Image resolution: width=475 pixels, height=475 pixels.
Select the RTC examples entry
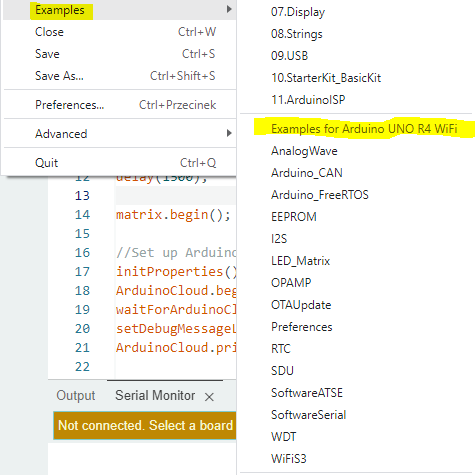pyautogui.click(x=281, y=349)
